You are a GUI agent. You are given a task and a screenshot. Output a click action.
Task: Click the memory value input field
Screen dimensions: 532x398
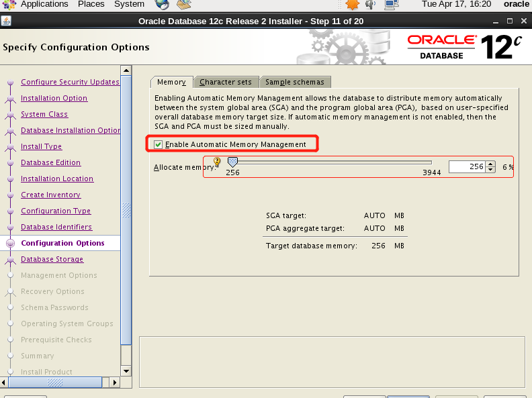pos(467,167)
